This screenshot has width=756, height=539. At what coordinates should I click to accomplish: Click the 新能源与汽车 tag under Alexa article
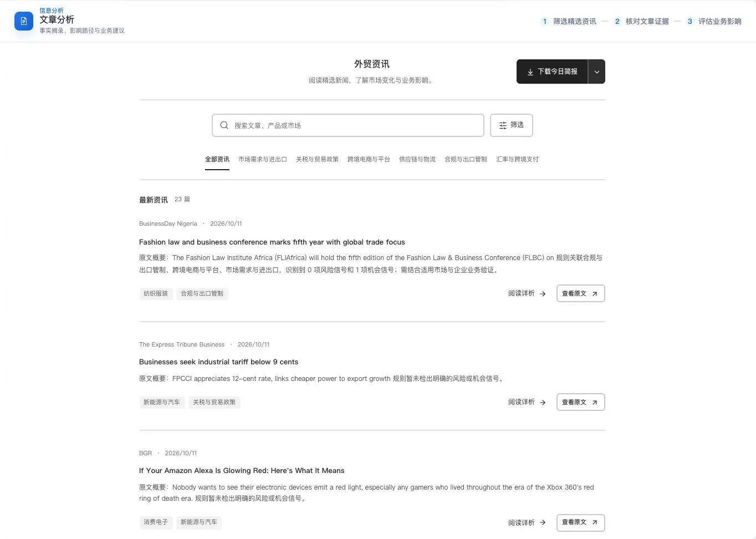click(x=198, y=522)
